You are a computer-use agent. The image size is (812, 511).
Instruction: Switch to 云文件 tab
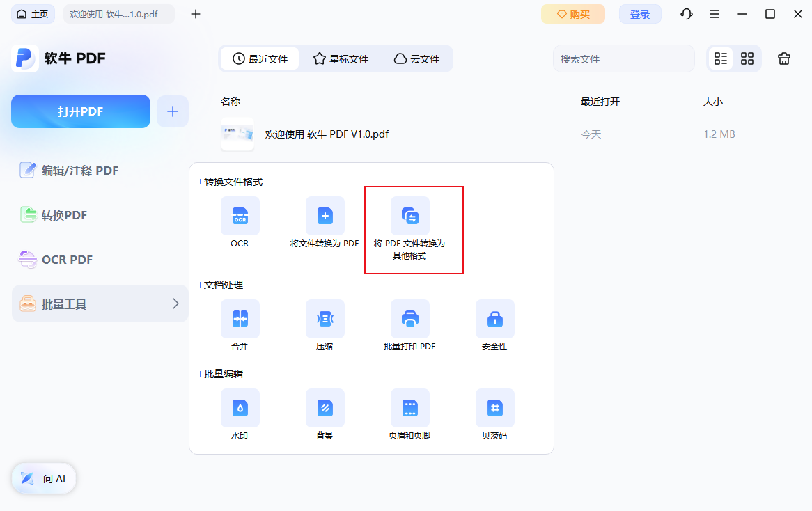click(x=417, y=59)
